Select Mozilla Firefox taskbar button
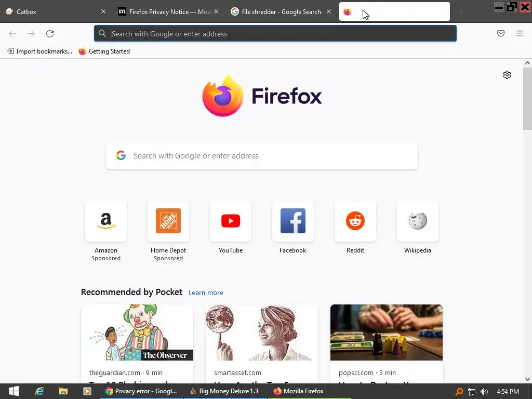This screenshot has width=532, height=399. tap(310, 391)
